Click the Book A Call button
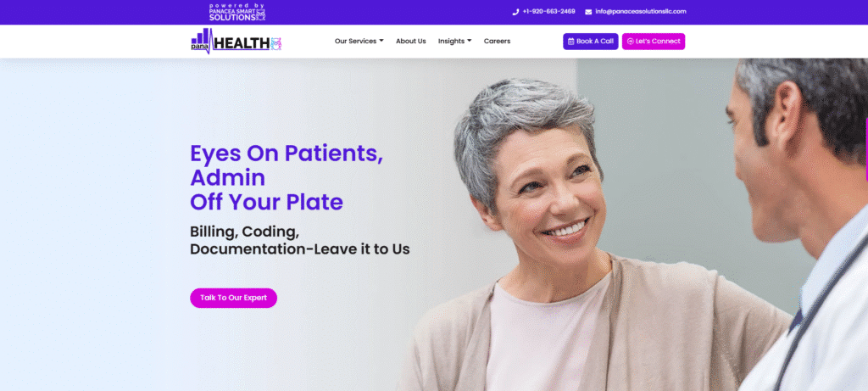Image resolution: width=868 pixels, height=391 pixels. (591, 42)
